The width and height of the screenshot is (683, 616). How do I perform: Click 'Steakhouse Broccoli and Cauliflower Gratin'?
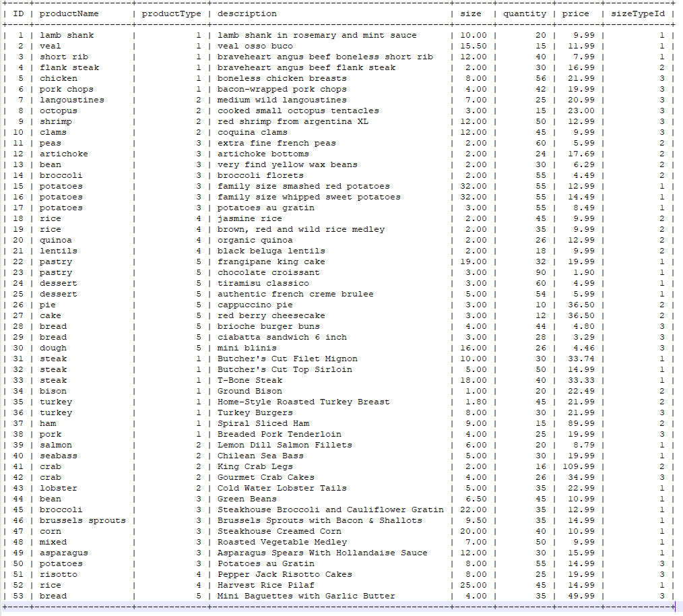pyautogui.click(x=331, y=510)
